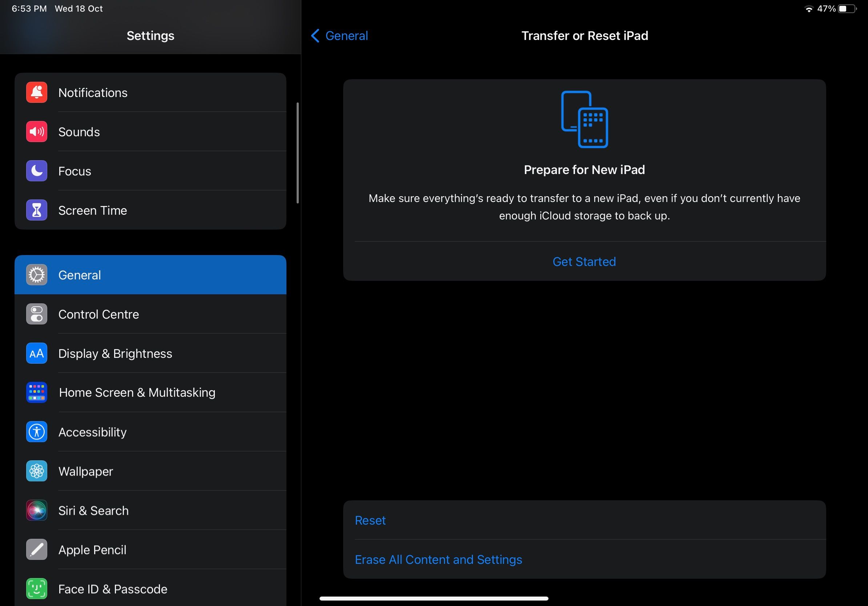The width and height of the screenshot is (868, 606).
Task: Tap Erase All Content and Settings
Action: click(x=438, y=559)
